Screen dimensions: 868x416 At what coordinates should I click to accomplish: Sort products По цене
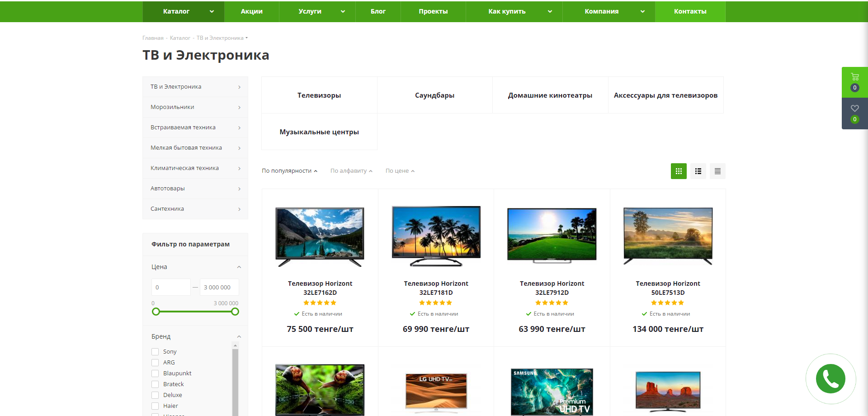click(400, 171)
